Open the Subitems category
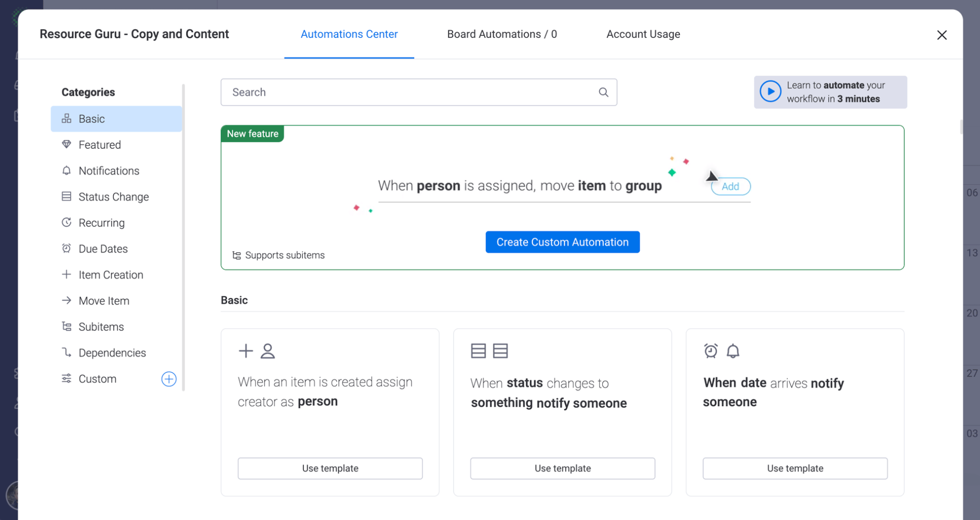Screen dimensions: 980x520 [x=101, y=327]
